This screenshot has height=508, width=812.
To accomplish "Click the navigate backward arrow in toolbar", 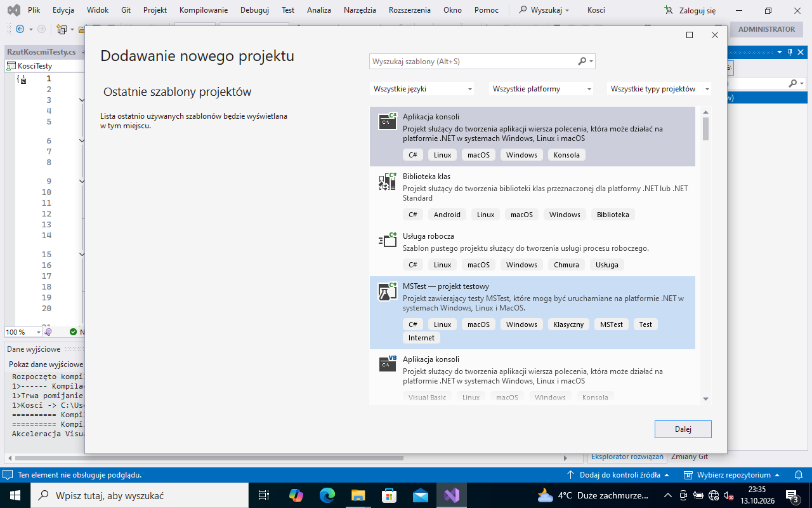I will (x=20, y=29).
